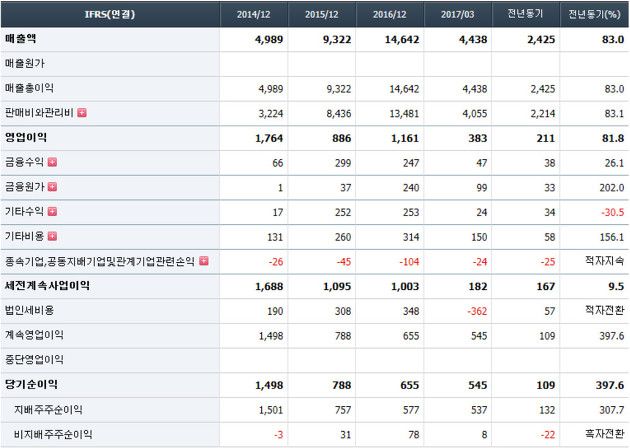Click the 당기순이익 percentage 397.6
The width and height of the screenshot is (630, 448).
point(610,386)
